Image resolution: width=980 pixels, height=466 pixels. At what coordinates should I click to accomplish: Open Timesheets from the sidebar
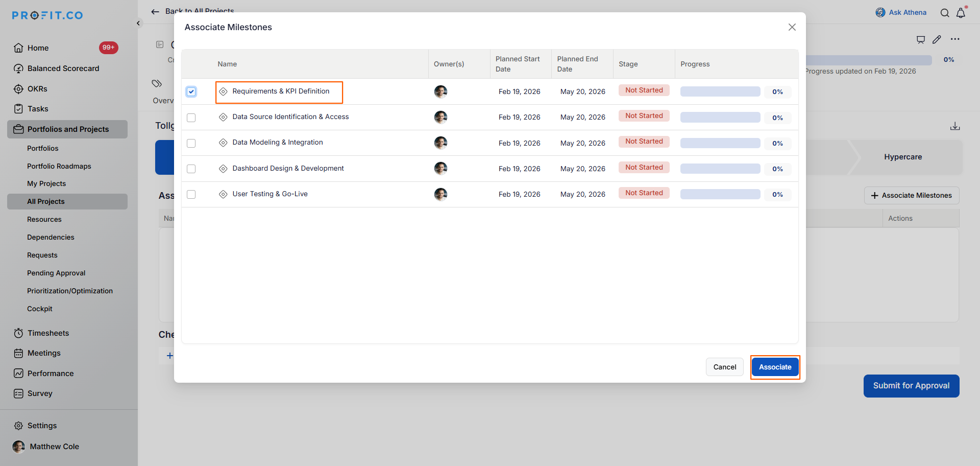point(48,333)
